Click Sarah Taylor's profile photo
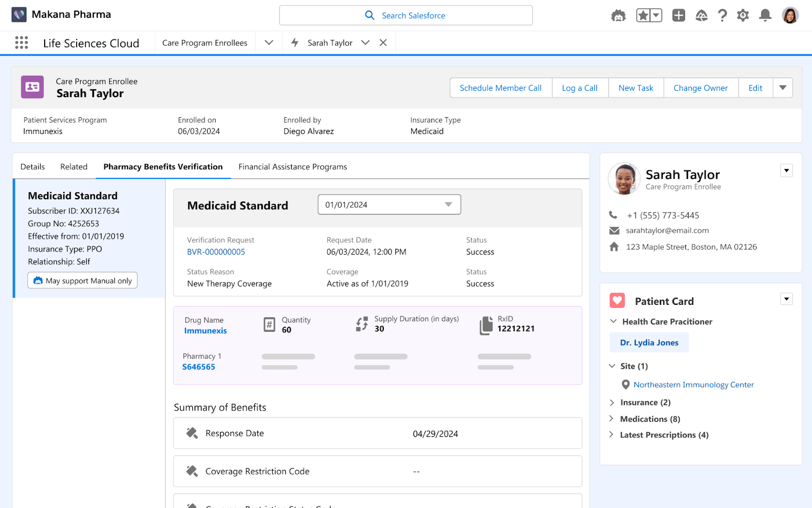The image size is (812, 508). (x=624, y=179)
